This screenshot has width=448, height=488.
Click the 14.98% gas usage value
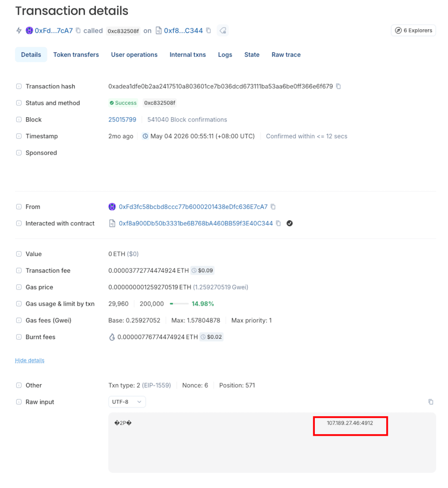[203, 304]
